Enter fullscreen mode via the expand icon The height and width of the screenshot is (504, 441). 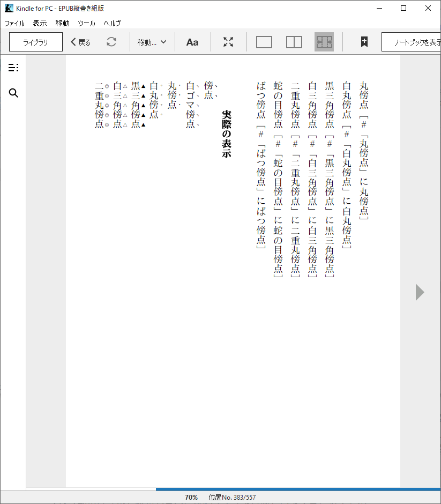coord(228,41)
